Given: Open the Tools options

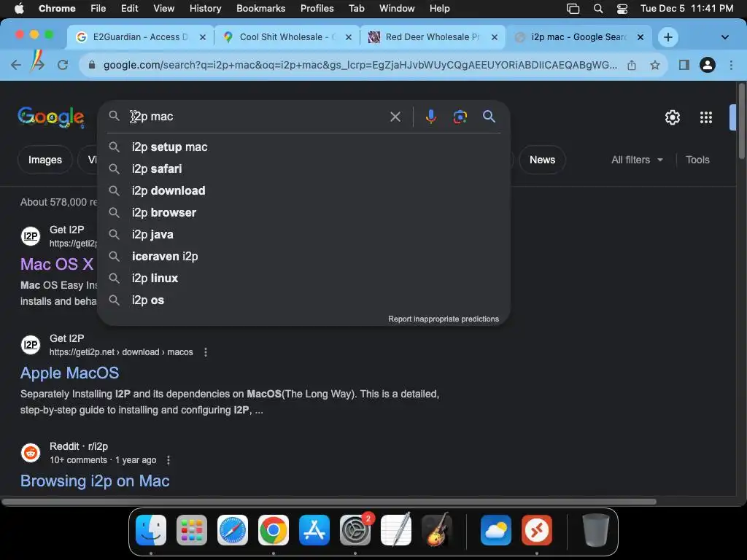Looking at the screenshot, I should (697, 160).
